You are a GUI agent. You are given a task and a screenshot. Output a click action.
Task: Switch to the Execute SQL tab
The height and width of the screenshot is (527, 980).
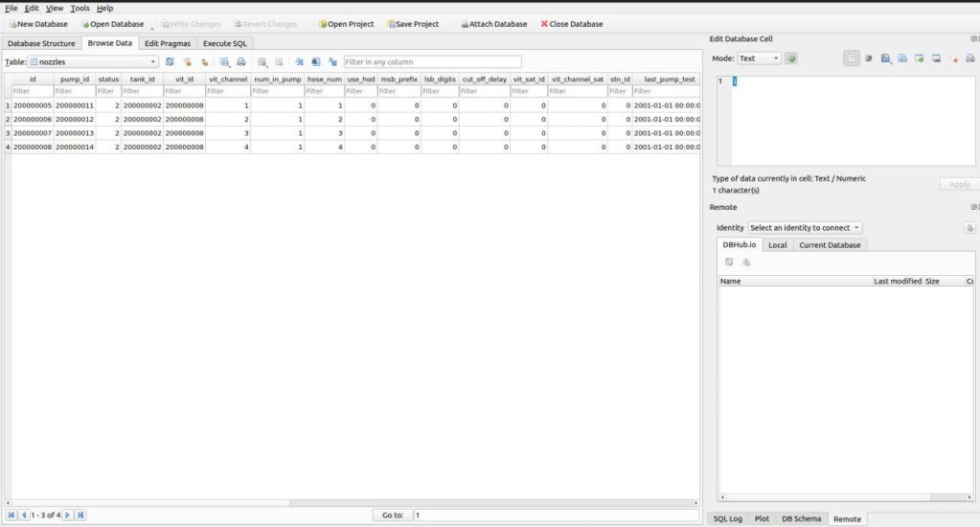click(x=225, y=43)
